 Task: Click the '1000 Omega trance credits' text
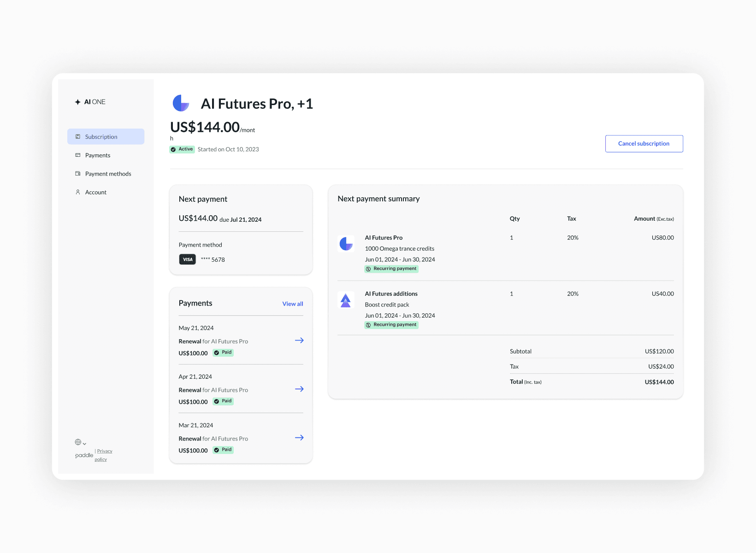tap(400, 248)
